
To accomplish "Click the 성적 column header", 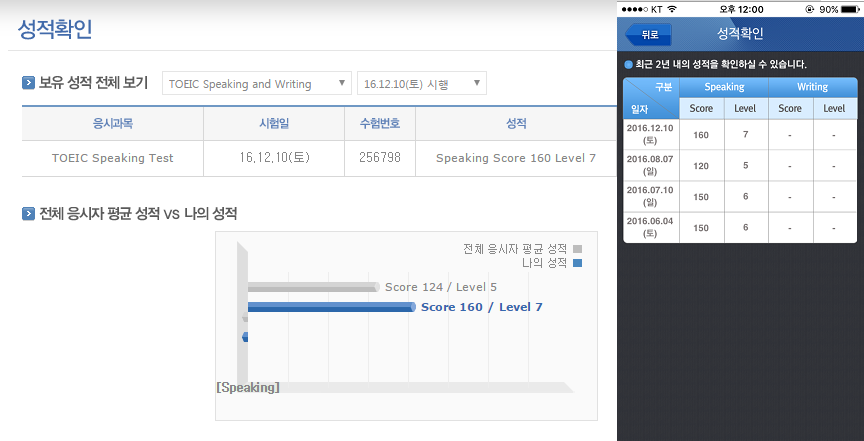I will (x=516, y=123).
